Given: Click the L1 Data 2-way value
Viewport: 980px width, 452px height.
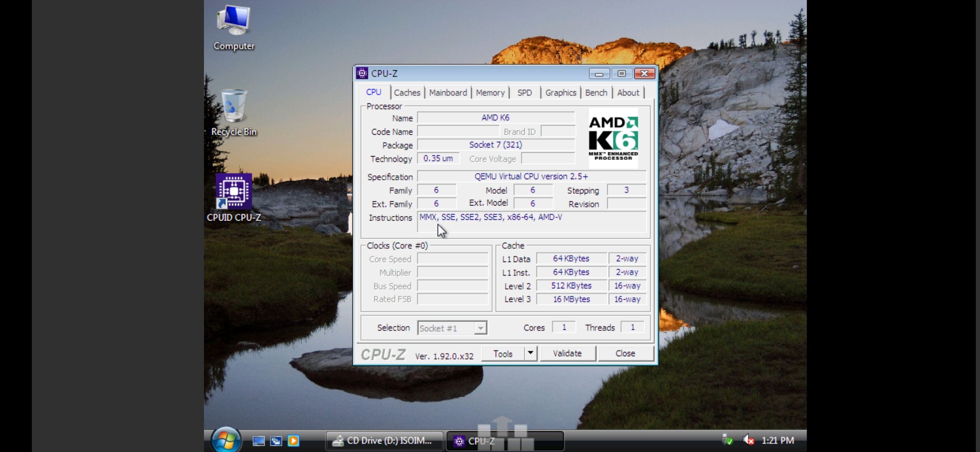Looking at the screenshot, I should (627, 259).
